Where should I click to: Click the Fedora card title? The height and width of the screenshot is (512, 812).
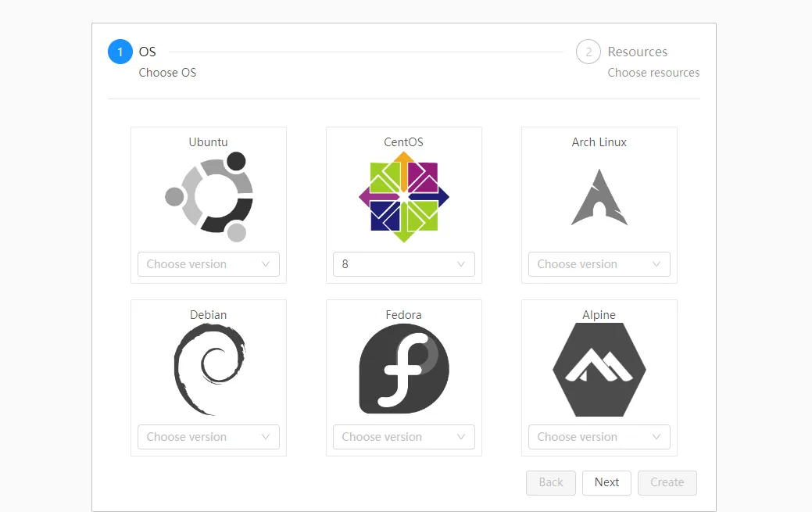[403, 314]
